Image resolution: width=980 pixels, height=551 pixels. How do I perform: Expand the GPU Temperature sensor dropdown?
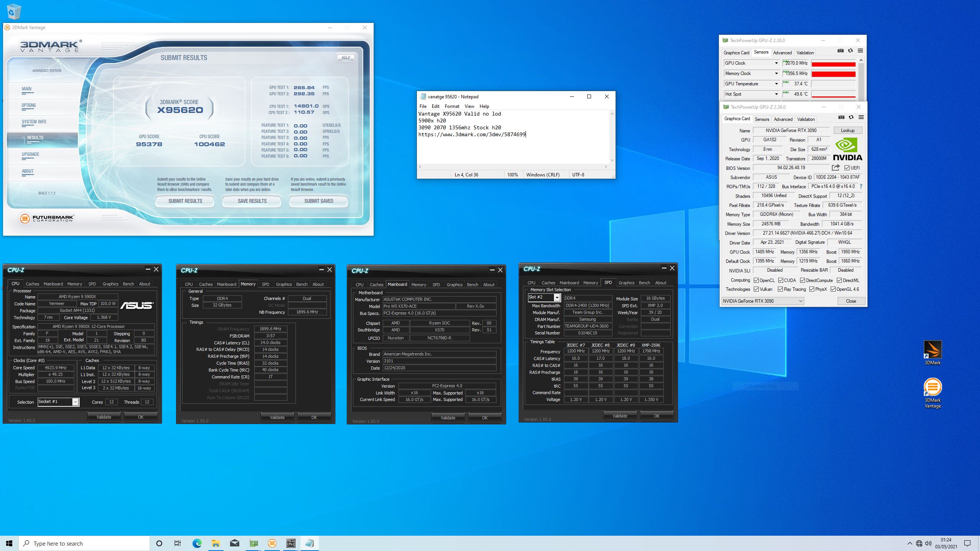(x=776, y=84)
